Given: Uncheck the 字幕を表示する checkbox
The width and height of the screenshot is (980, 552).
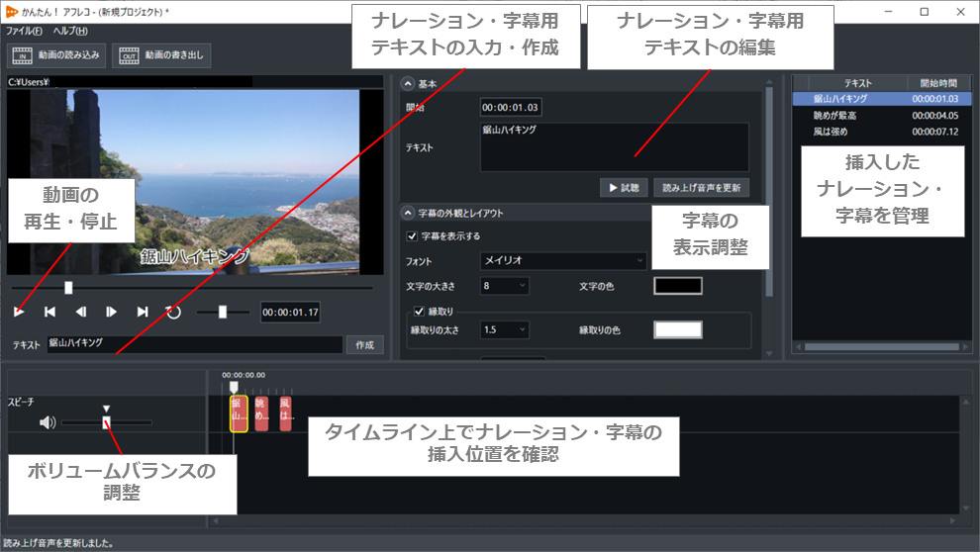Looking at the screenshot, I should [413, 236].
